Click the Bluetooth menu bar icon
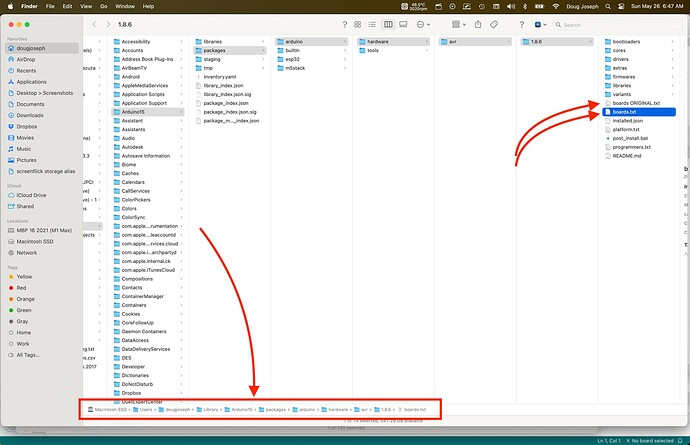Screen dimensions: 690x445 click(x=525, y=6)
